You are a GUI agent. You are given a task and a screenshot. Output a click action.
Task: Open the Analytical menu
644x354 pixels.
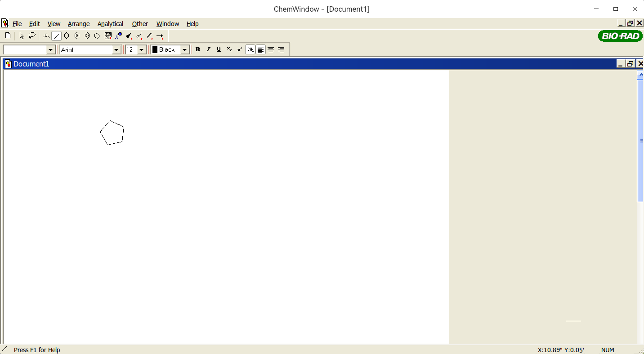[x=110, y=24]
